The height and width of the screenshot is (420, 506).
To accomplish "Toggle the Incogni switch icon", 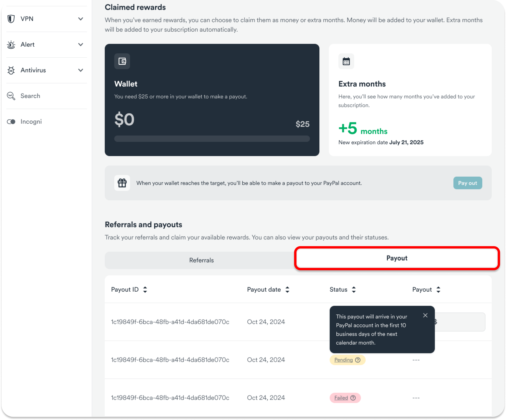I will 11,122.
